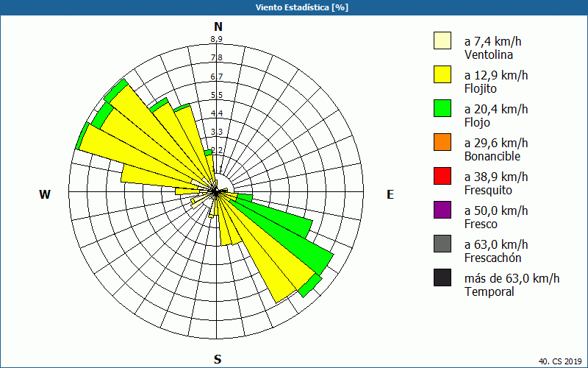Image resolution: width=588 pixels, height=368 pixels.
Task: Click the 'Fresco' legend label
Action: point(481,224)
